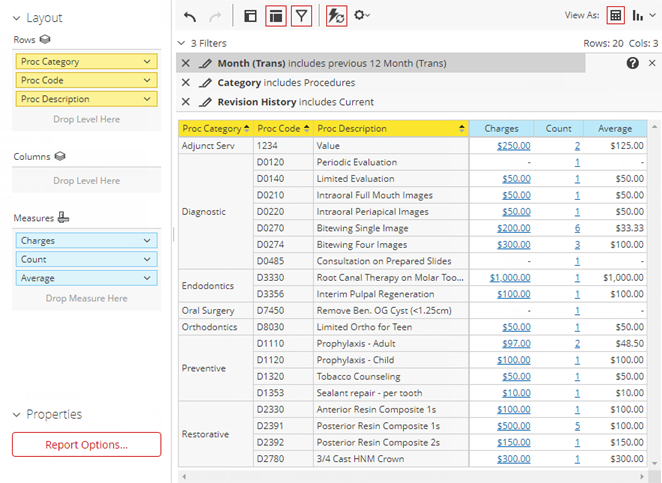Open the gear settings dropdown
The image size is (662, 483).
[362, 16]
